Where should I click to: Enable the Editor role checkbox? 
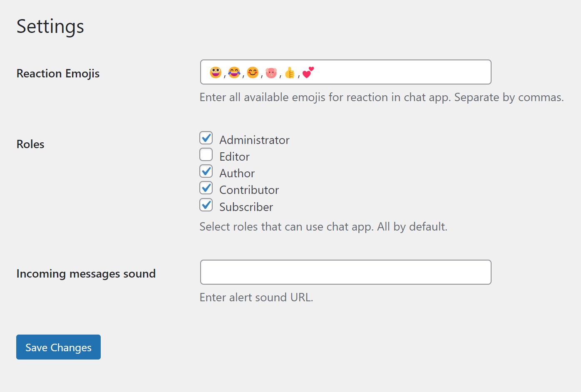206,154
